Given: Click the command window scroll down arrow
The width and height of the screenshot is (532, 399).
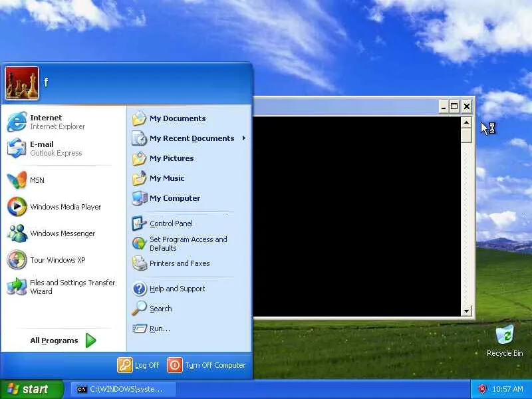Looking at the screenshot, I should 467,311.
